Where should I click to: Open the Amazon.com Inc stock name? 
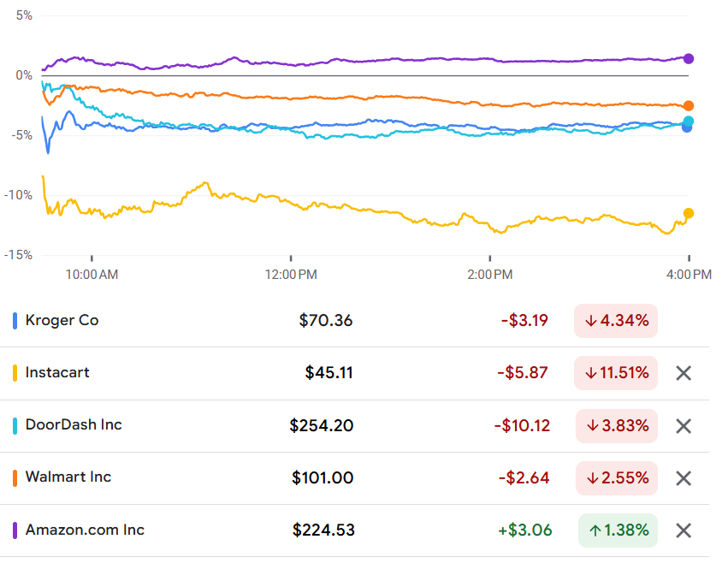[x=85, y=530]
